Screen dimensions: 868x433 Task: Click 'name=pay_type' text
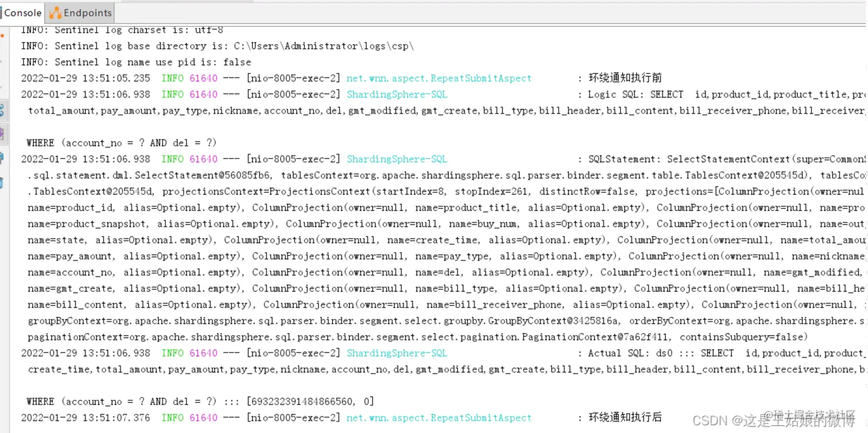coord(452,256)
